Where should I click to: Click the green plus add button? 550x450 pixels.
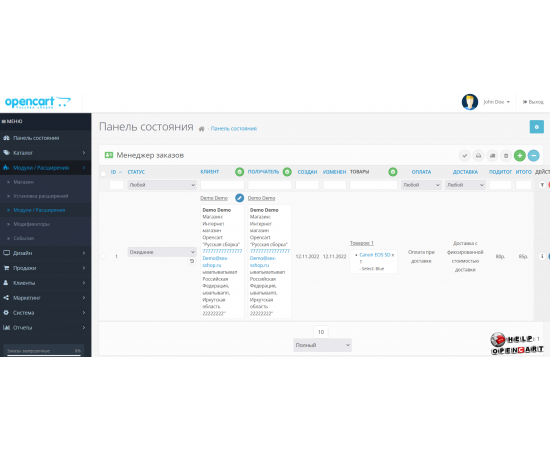[x=519, y=155]
